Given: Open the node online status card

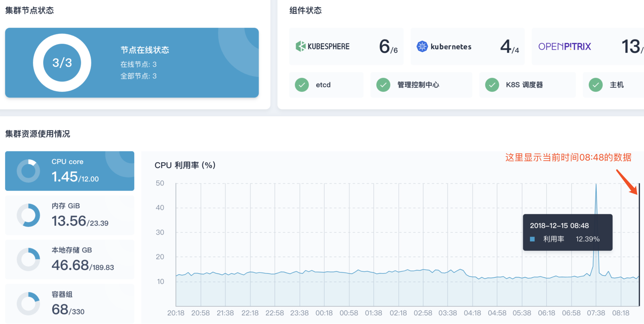Looking at the screenshot, I should coord(132,63).
